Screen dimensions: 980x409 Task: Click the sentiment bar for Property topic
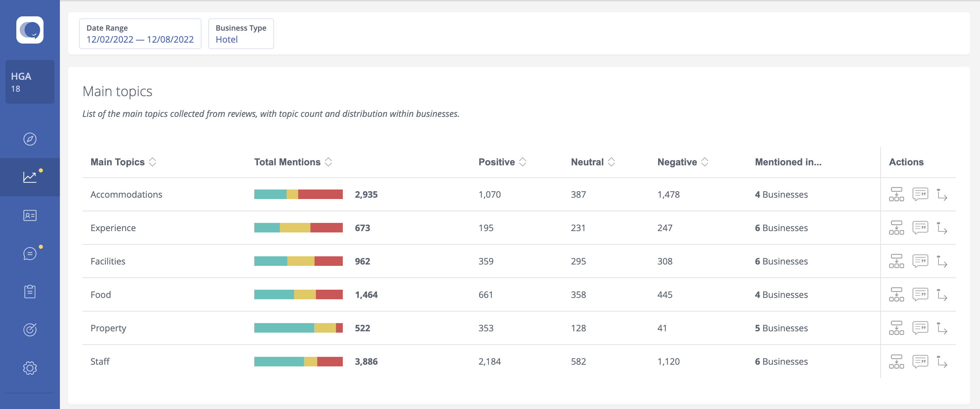299,328
